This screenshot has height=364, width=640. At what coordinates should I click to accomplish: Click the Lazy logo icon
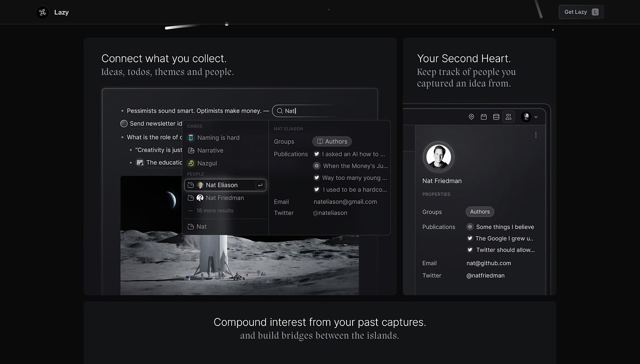[42, 12]
